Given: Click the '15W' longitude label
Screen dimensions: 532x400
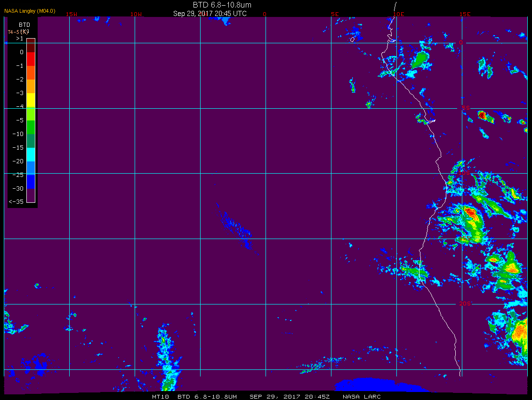Looking at the screenshot, I should 72,14.
